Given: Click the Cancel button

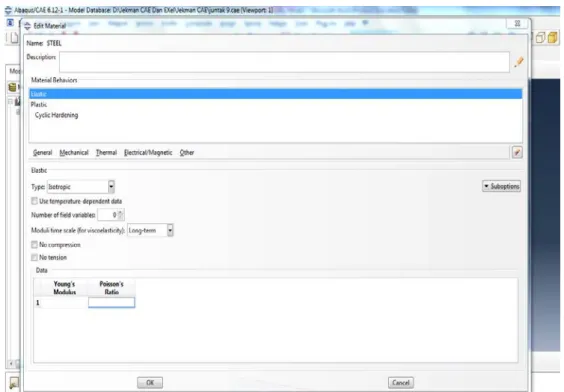Looking at the screenshot, I should (401, 383).
